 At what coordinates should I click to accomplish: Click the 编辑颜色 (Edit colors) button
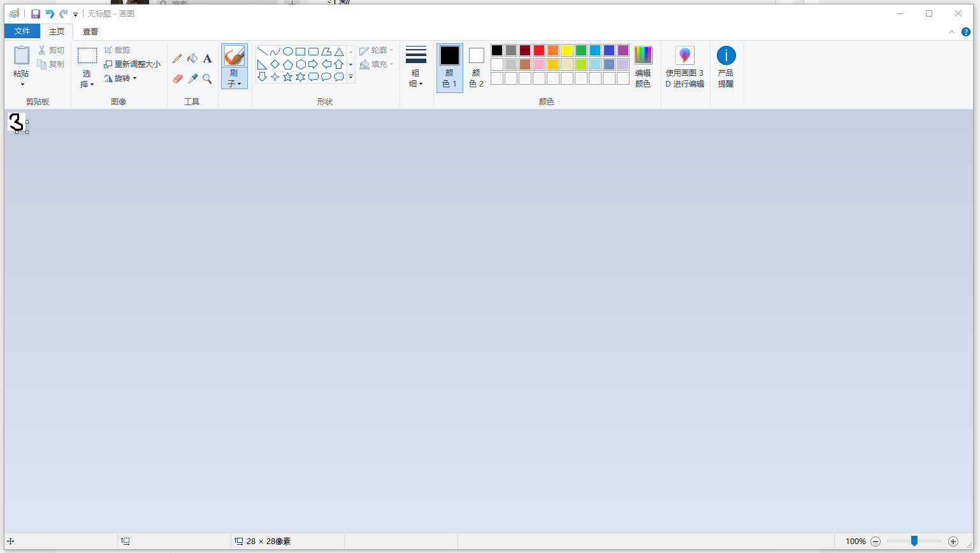point(642,67)
